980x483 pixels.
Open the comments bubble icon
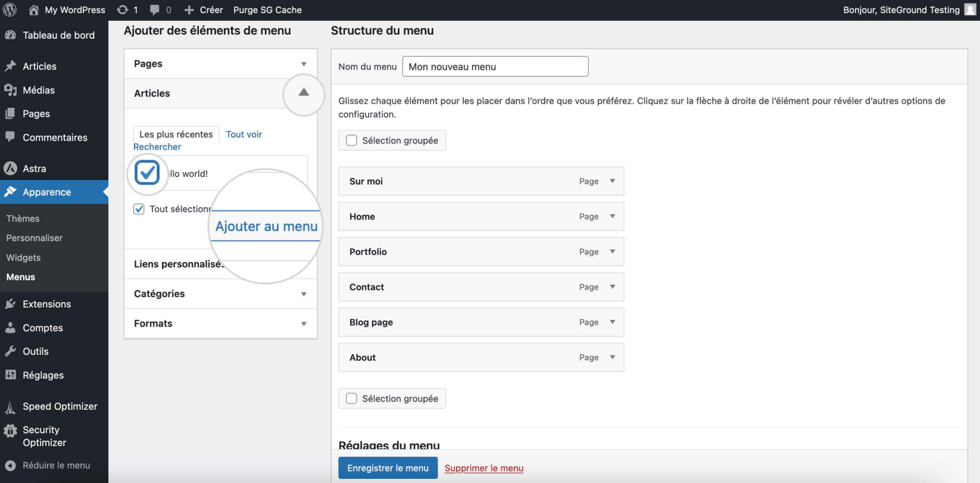click(155, 10)
